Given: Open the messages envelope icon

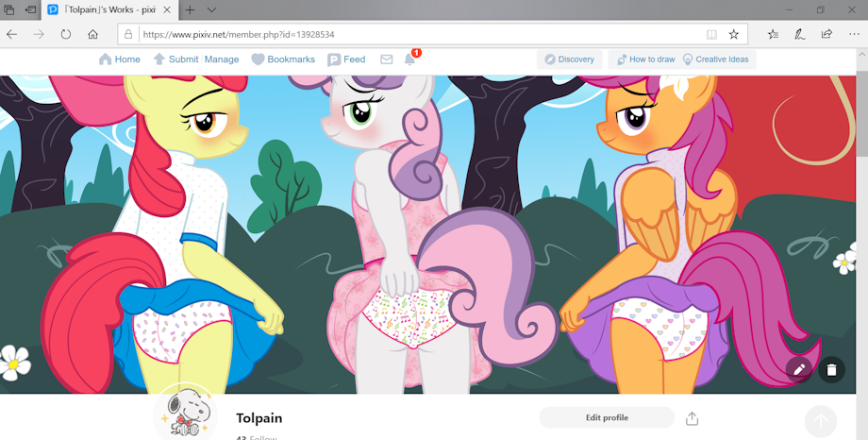Looking at the screenshot, I should click(x=387, y=59).
